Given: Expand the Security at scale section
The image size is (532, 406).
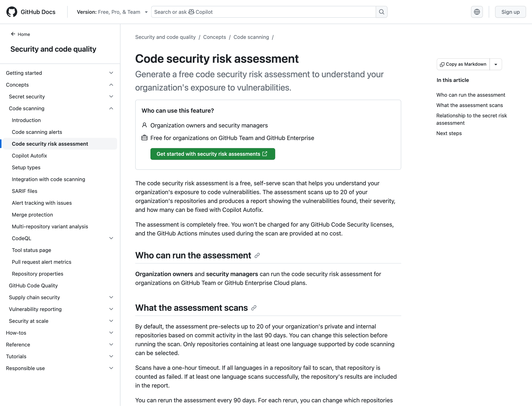Looking at the screenshot, I should click(x=111, y=321).
